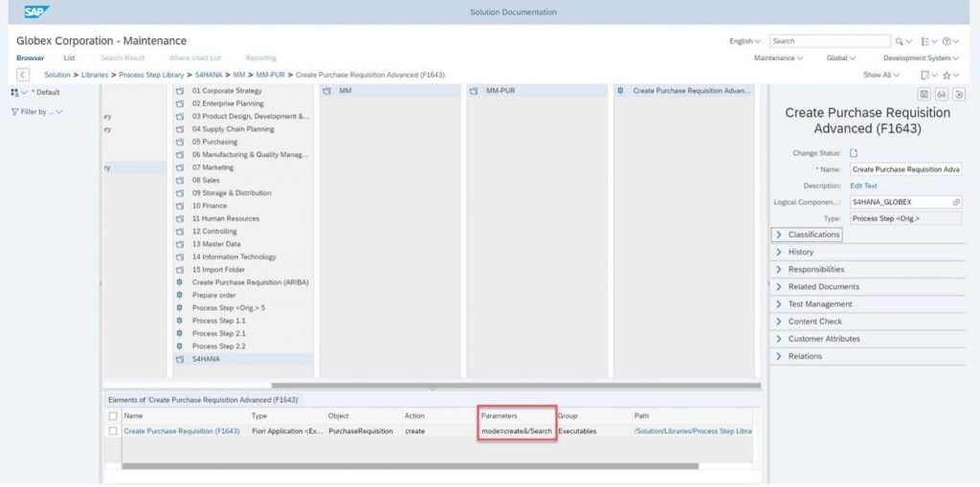
Task: Click the Process Step Library breadcrumb link
Action: 151,75
